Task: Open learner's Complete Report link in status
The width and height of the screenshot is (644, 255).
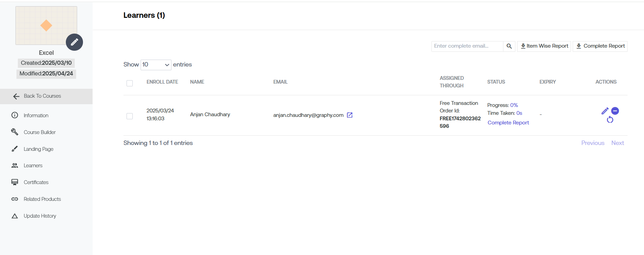Action: pos(508,123)
